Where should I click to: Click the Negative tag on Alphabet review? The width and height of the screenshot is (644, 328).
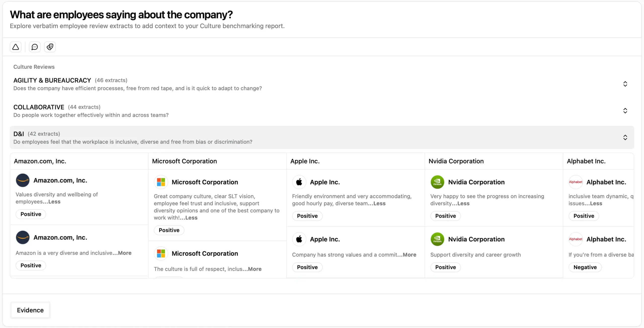tap(585, 267)
